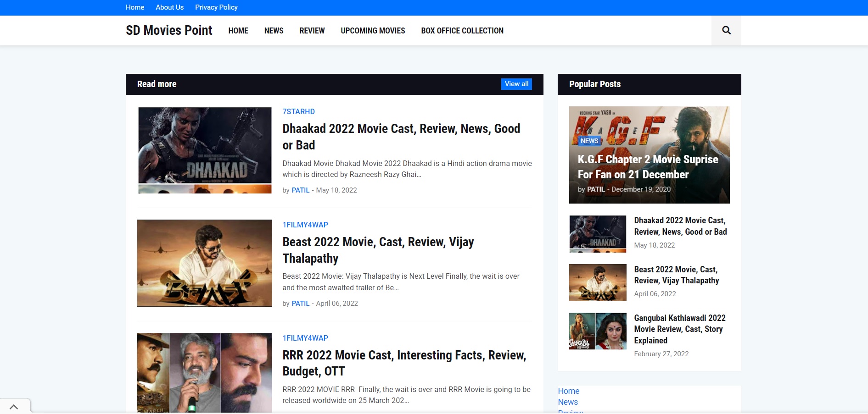Click the scroll-to-top chevron arrow
868x414 pixels.
pos(14,407)
